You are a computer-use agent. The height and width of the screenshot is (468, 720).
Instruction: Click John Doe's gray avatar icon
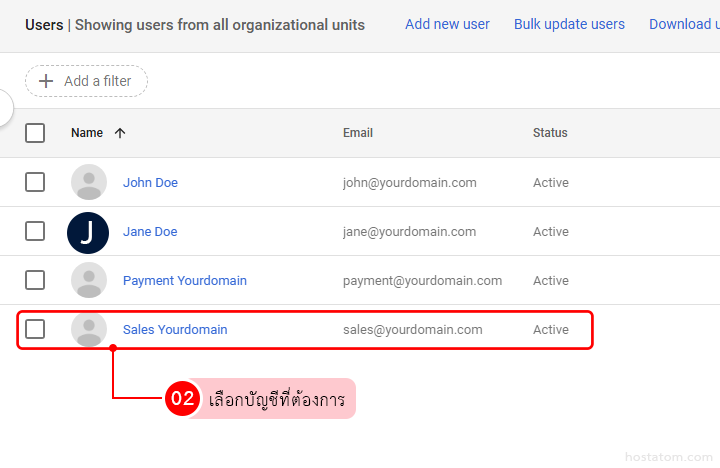[x=89, y=182]
